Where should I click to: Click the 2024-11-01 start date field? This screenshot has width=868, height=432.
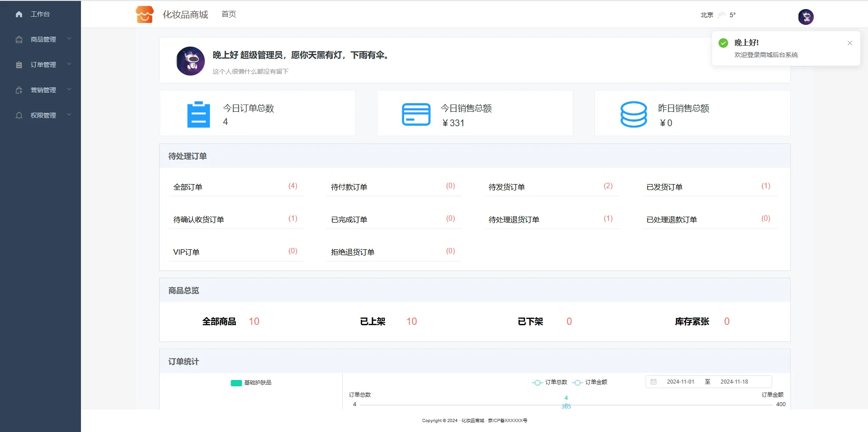point(680,382)
